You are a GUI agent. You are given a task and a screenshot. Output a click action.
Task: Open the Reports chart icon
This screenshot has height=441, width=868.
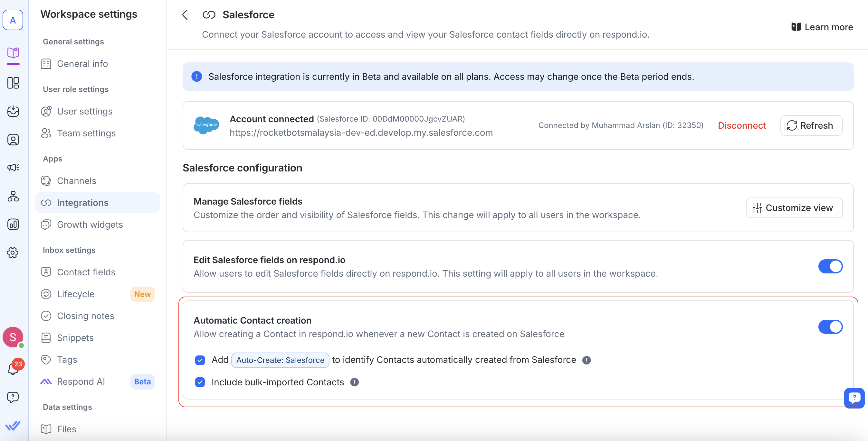pyautogui.click(x=13, y=225)
